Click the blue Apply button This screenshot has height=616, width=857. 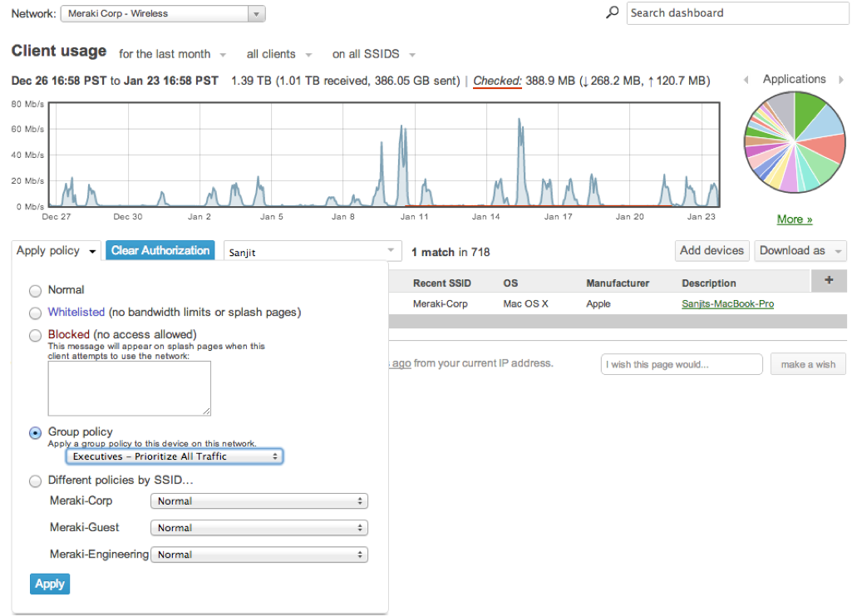[x=50, y=584]
